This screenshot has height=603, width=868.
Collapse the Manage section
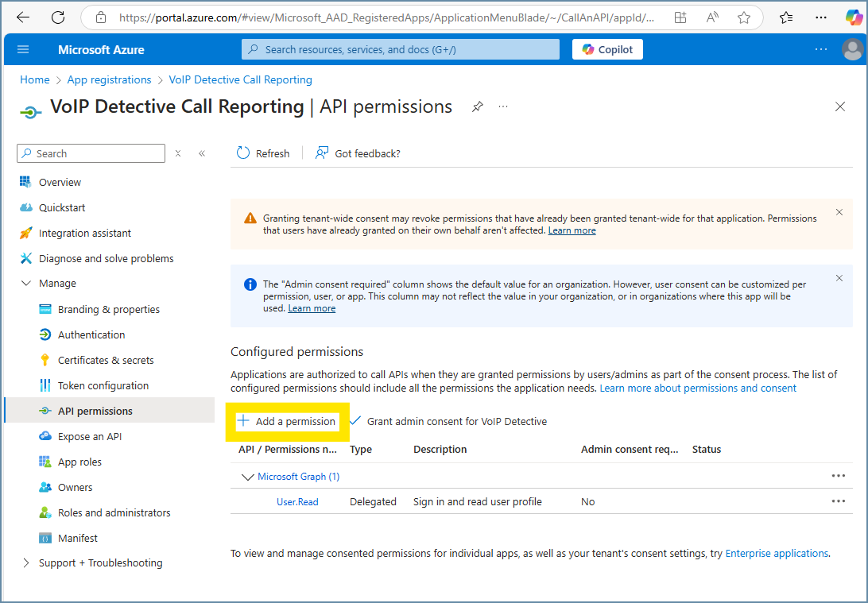[26, 284]
